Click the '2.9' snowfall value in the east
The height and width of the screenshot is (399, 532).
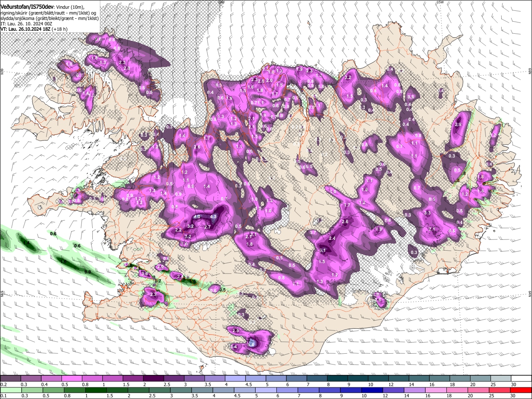[x=458, y=125]
